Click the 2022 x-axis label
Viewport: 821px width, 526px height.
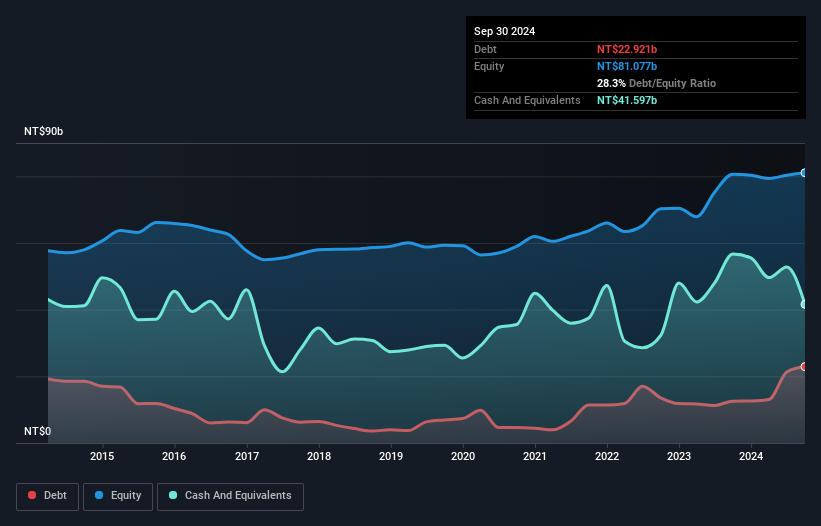coord(607,456)
